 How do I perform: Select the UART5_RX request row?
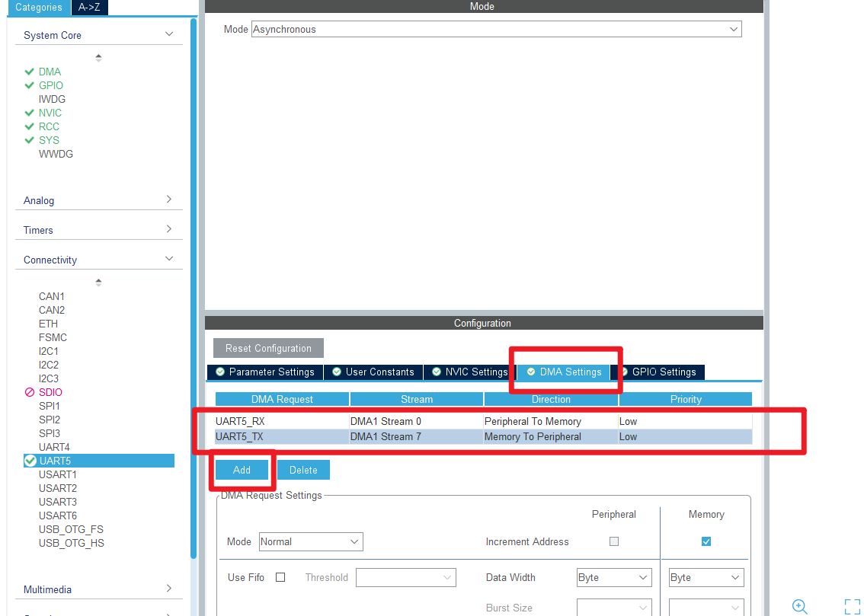pyautogui.click(x=483, y=421)
